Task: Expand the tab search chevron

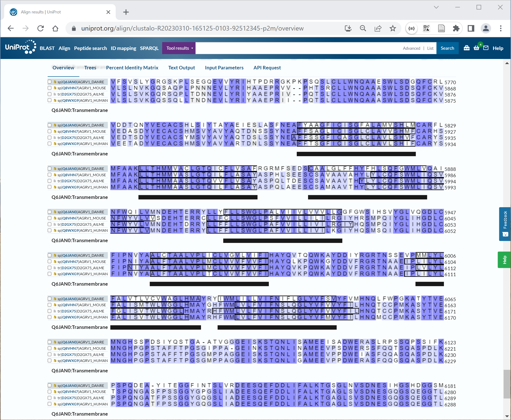Action: click(x=436, y=7)
